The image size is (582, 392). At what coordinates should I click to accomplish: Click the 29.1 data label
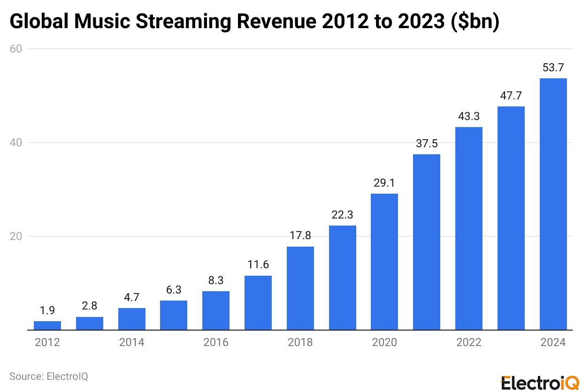384,183
